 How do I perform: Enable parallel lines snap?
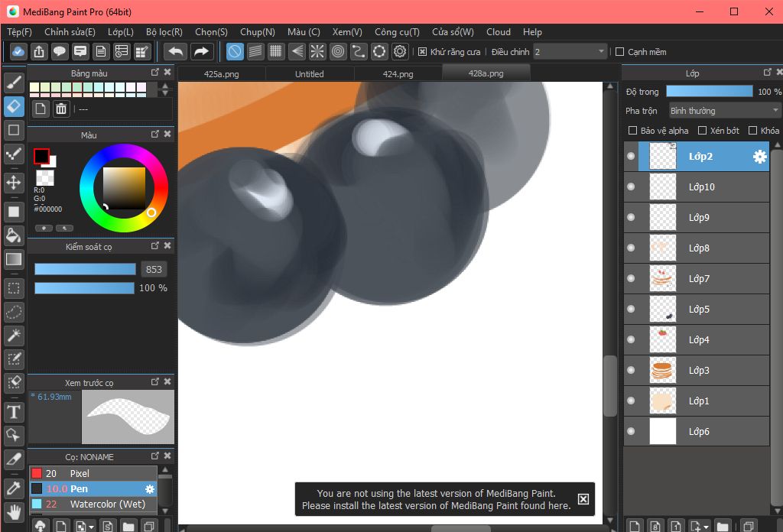pos(255,51)
